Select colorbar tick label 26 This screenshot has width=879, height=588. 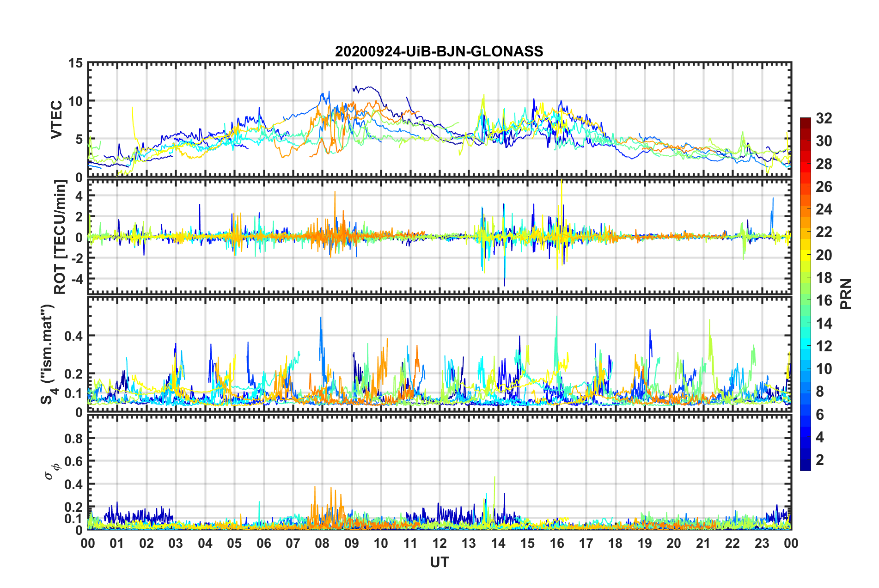click(x=824, y=187)
